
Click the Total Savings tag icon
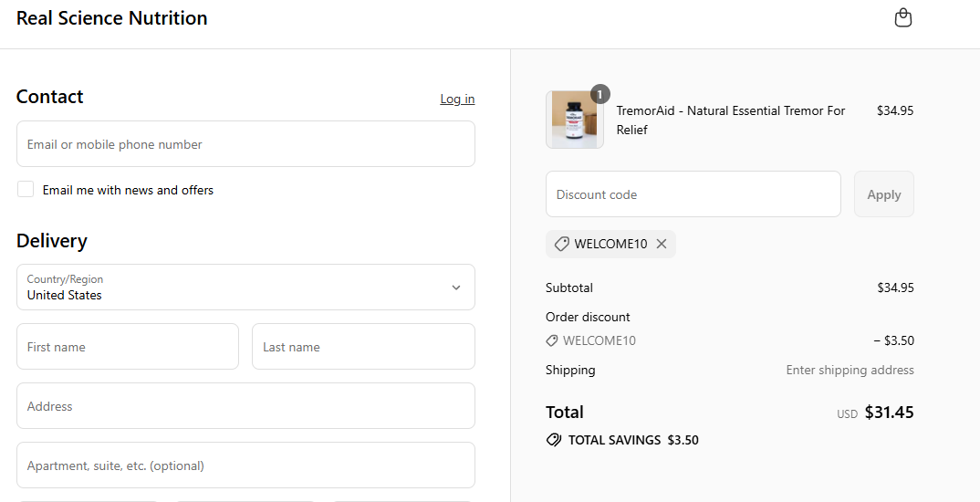point(554,440)
